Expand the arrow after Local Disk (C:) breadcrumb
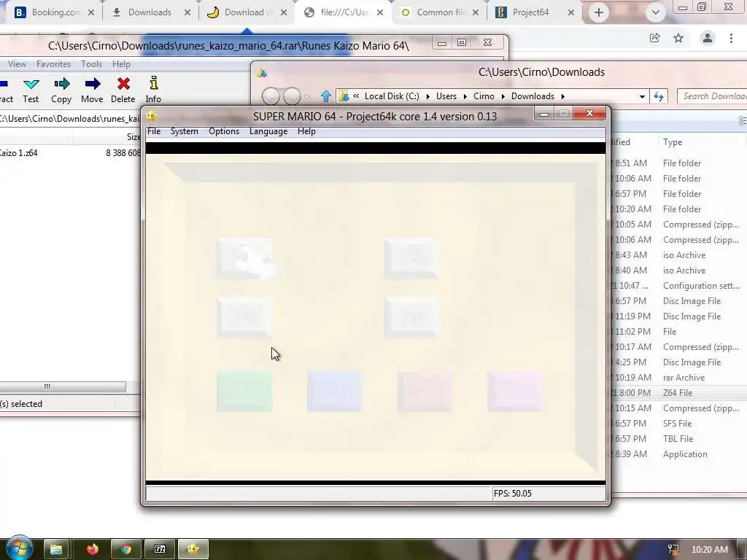Viewport: 747px width, 560px height. click(427, 96)
